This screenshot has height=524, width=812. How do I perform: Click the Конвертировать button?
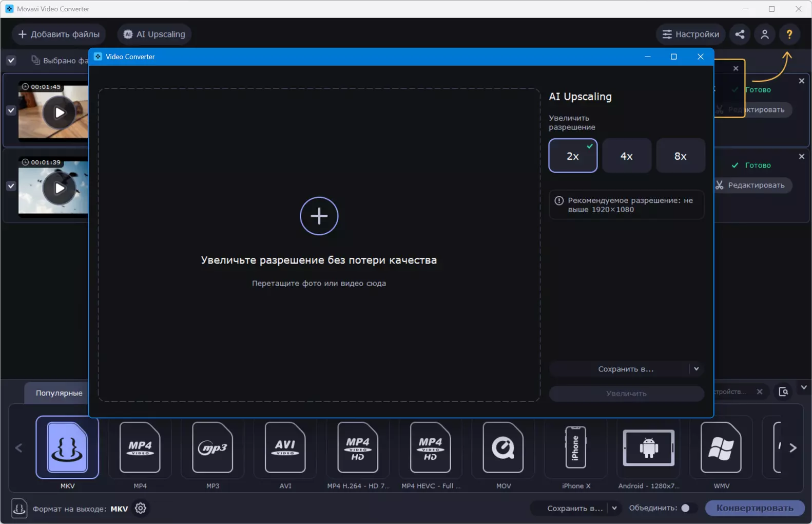(x=755, y=508)
